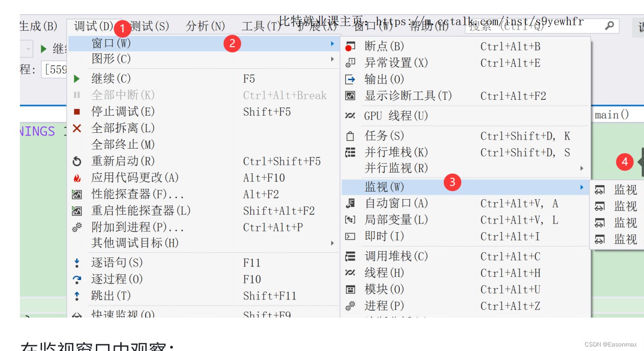The height and width of the screenshot is (351, 644).
Task: Expand the 图形(C) submenu arrow
Action: coord(332,59)
